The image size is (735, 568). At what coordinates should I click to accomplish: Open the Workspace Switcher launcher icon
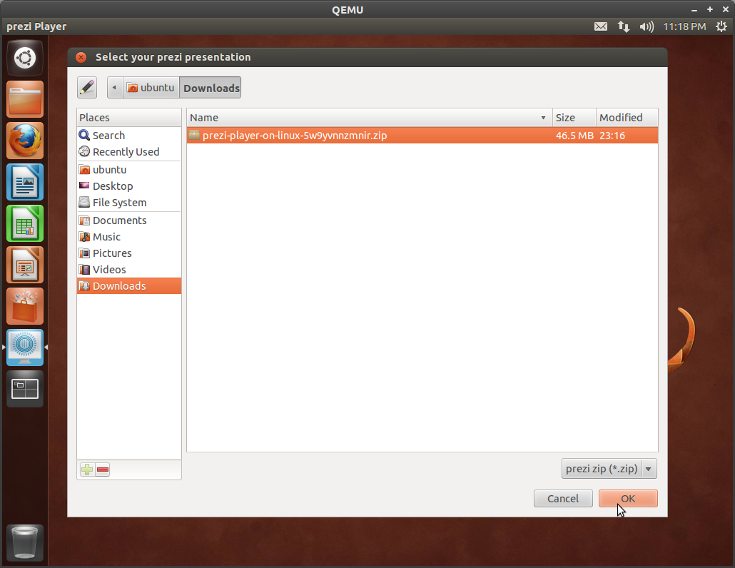(x=25, y=389)
